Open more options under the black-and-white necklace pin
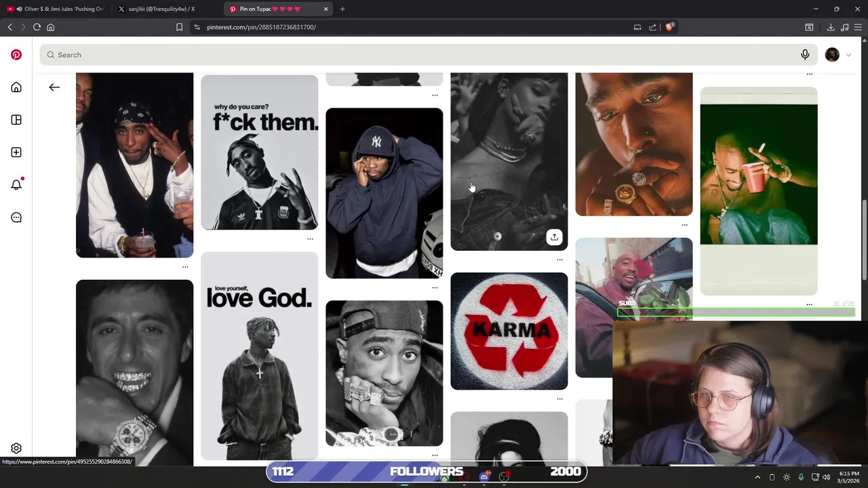The height and width of the screenshot is (488, 868). click(x=559, y=260)
